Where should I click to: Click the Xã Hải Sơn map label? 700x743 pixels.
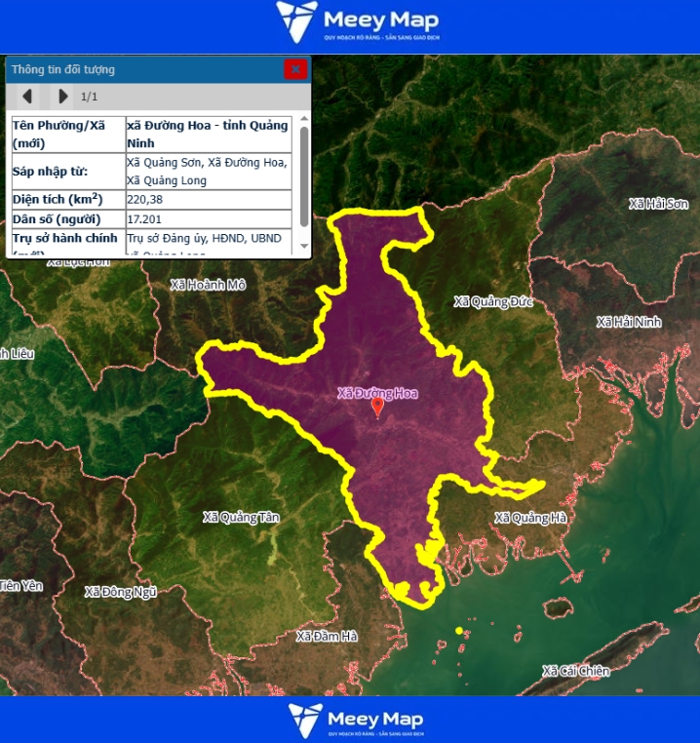tap(659, 204)
